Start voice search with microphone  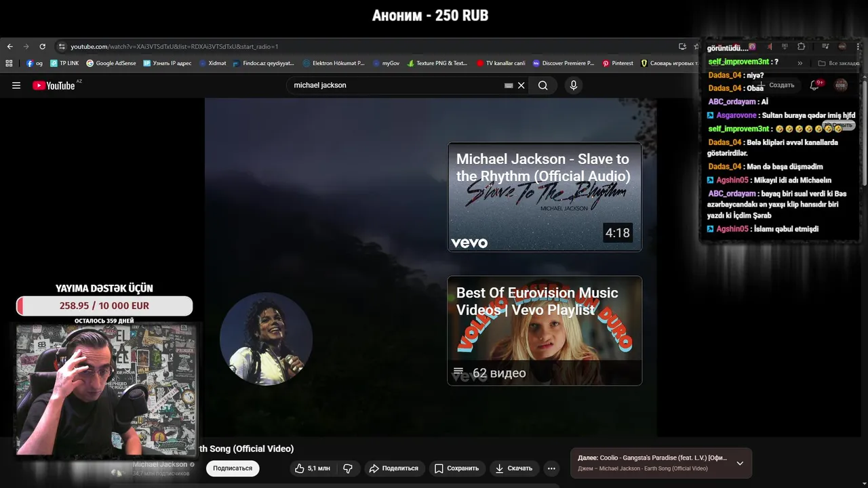[574, 85]
